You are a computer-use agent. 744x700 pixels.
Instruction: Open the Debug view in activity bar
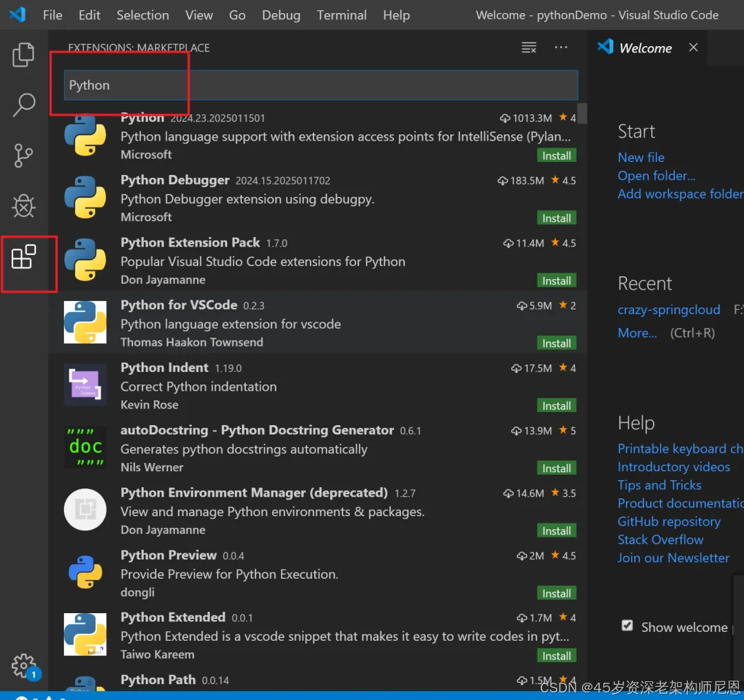23,206
